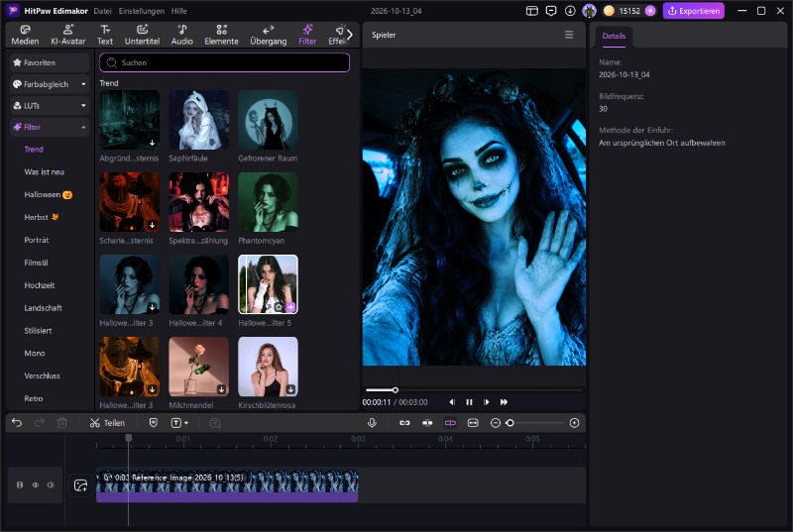This screenshot has width=793, height=532.
Task: Open the Einstellungen menu
Action: coord(141,11)
